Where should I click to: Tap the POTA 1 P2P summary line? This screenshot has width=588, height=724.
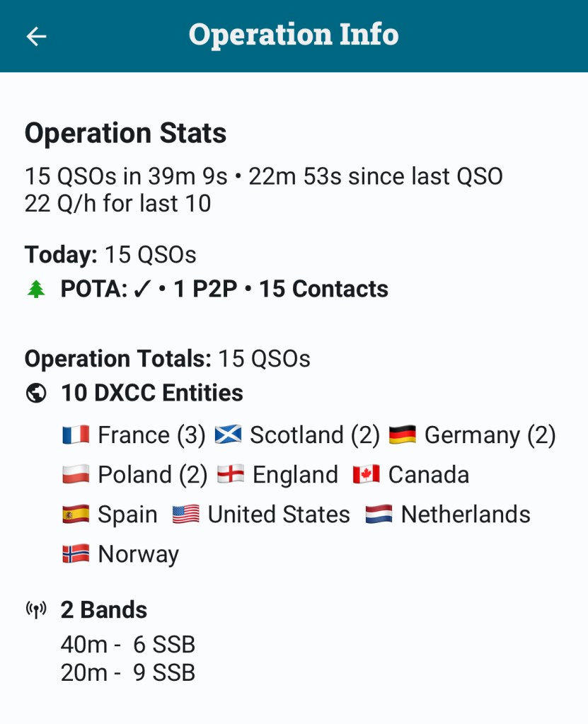[x=224, y=289]
